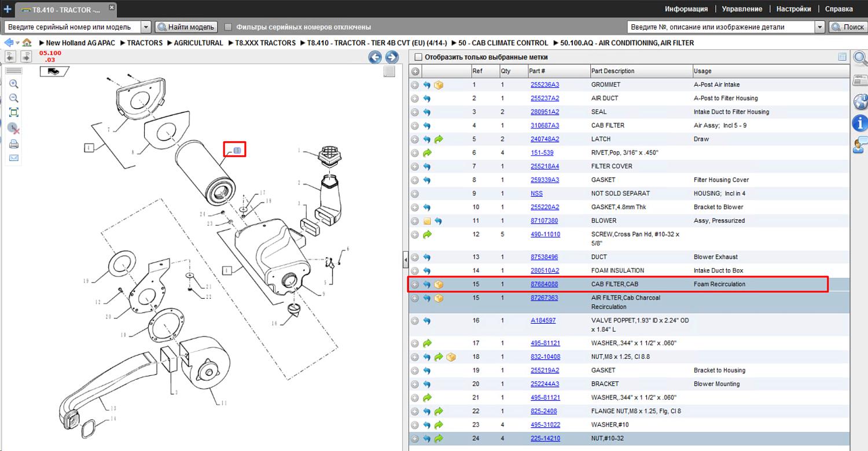
Task: Click the add-all plus icon in the table header
Action: pos(415,71)
